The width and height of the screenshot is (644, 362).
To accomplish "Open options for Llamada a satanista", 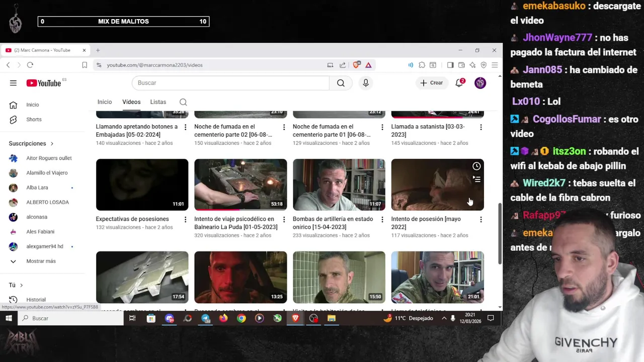I will point(480,127).
